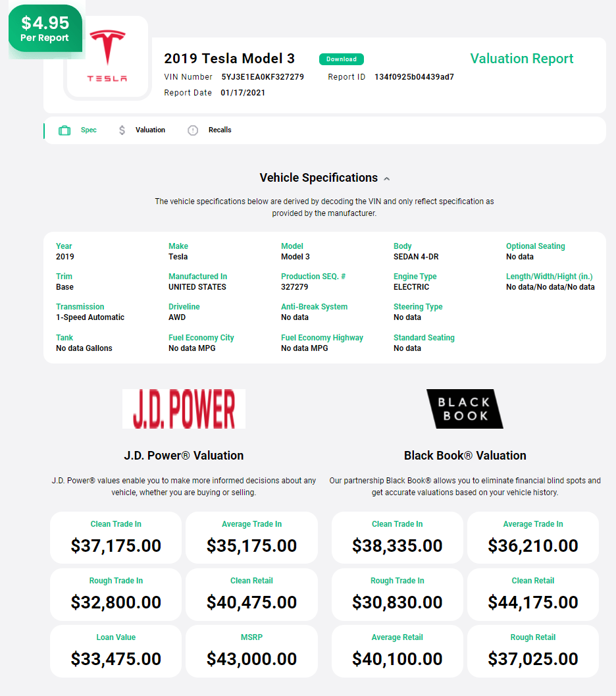Click the Valuation Report heading
This screenshot has width=616, height=696.
pyautogui.click(x=522, y=59)
